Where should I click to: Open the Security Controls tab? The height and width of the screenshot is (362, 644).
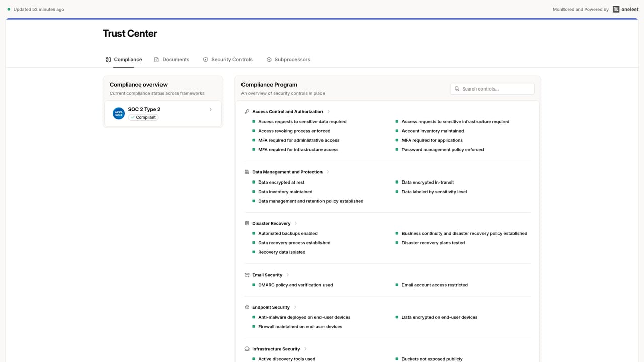227,59
